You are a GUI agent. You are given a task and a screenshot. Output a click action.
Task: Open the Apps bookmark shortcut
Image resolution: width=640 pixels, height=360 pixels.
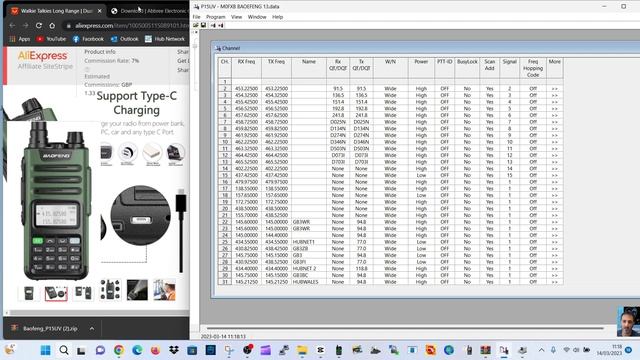click(x=20, y=39)
